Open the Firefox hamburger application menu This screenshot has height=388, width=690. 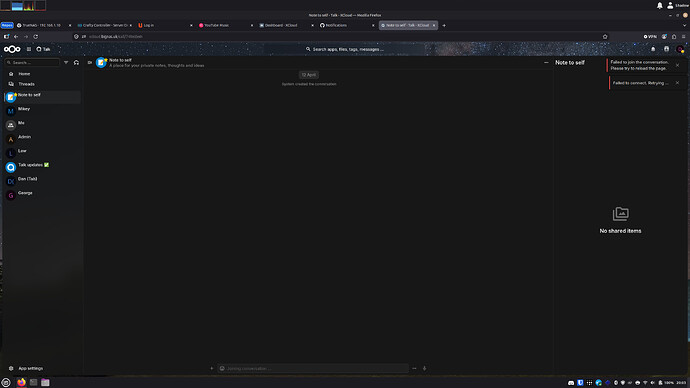pyautogui.click(x=683, y=37)
